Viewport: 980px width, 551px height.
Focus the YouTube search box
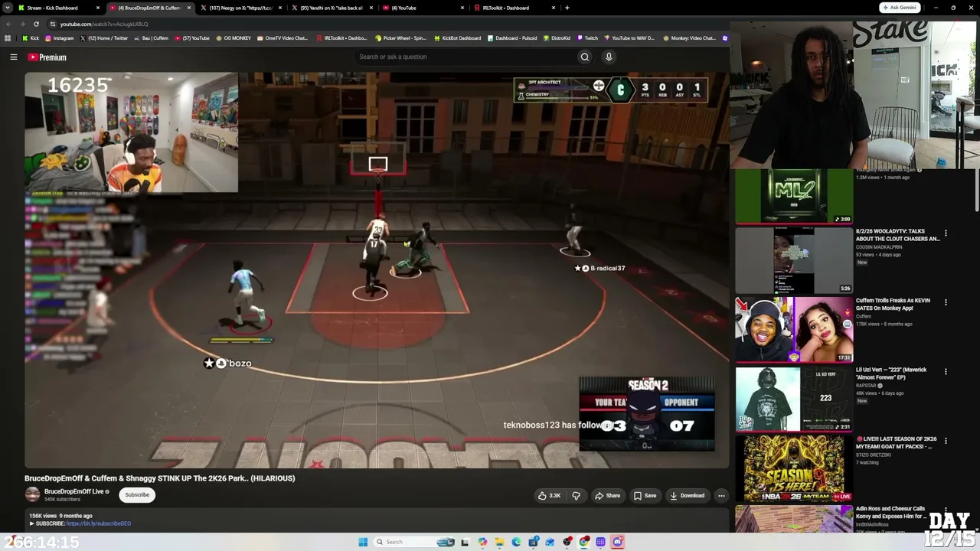point(465,57)
